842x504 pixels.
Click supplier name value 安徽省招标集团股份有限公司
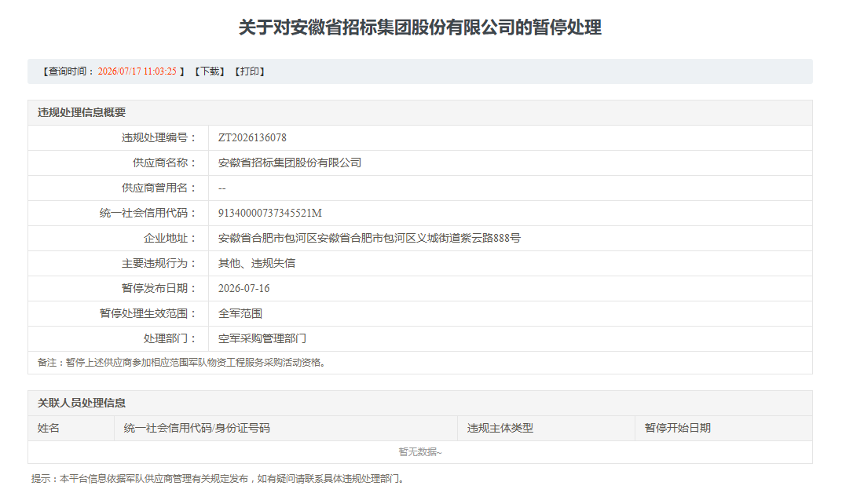click(x=289, y=163)
